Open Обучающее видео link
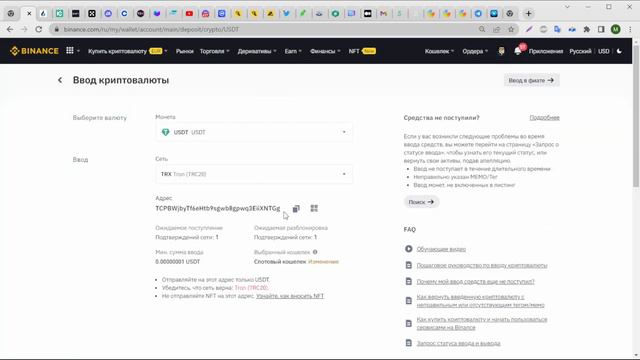 tap(441, 249)
